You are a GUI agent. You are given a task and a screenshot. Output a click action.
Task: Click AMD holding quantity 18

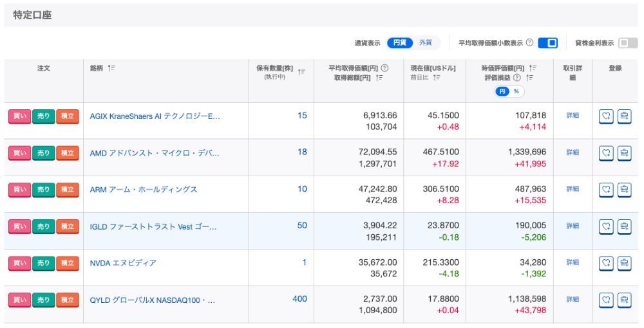click(302, 152)
